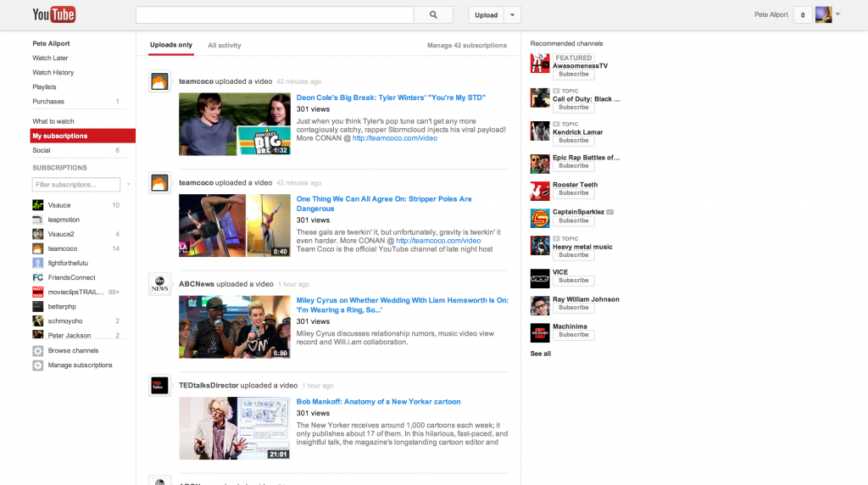
Task: Open Watch Later in the sidebar
Action: click(x=50, y=59)
